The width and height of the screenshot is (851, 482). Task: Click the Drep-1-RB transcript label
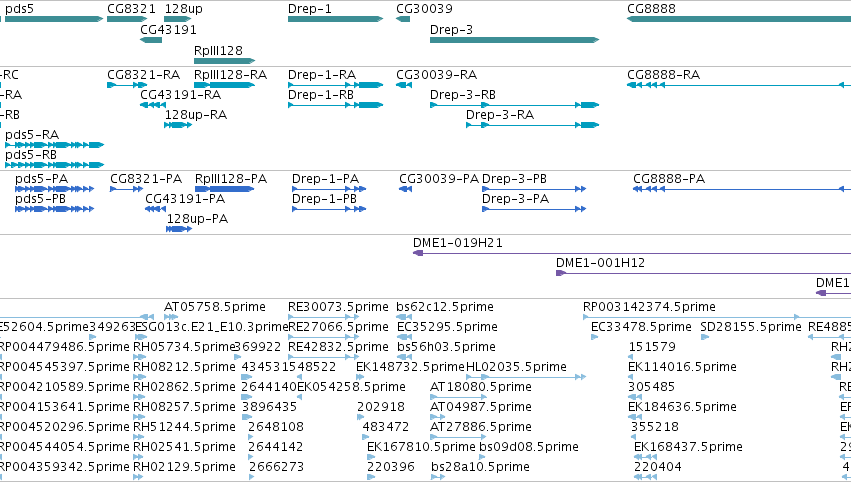[x=321, y=94]
